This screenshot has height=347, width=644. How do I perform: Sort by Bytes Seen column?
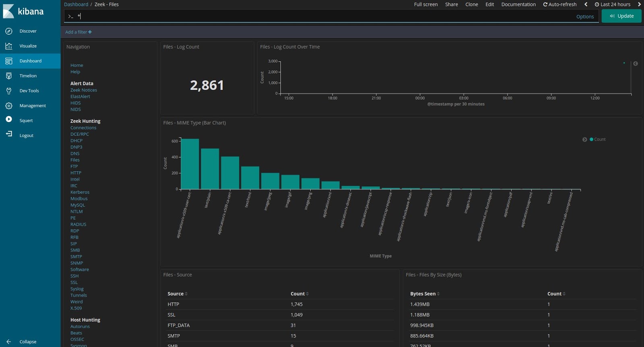tap(425, 294)
